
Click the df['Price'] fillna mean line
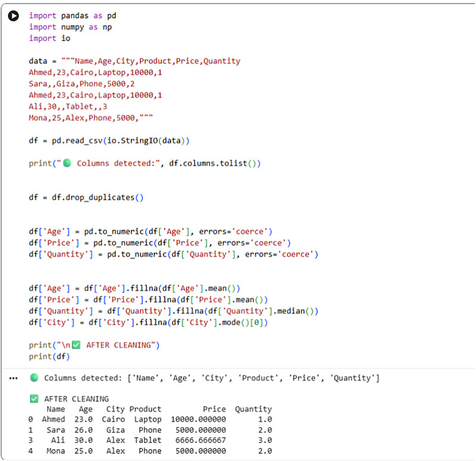pos(148,300)
